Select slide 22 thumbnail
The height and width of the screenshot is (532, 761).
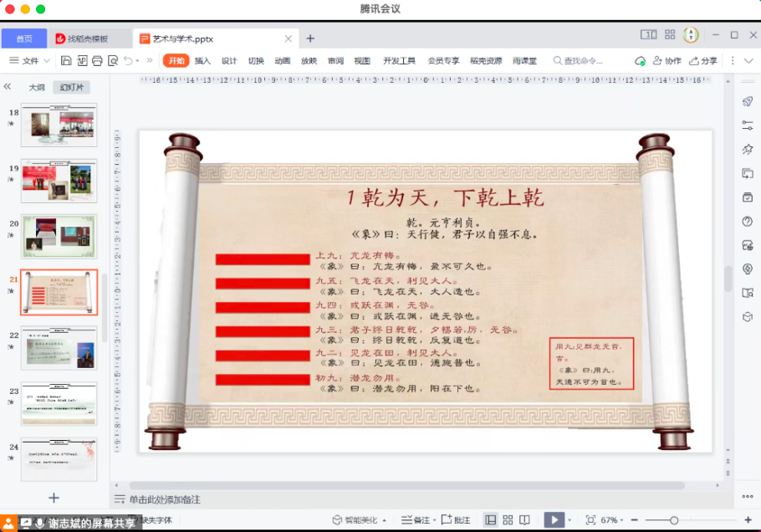(x=59, y=347)
